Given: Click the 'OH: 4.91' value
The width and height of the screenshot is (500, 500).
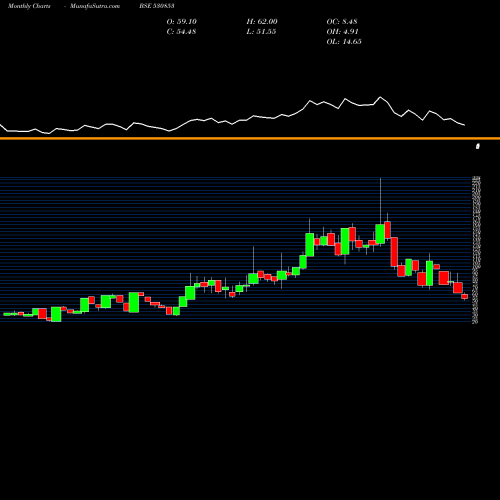Looking at the screenshot, I should point(342,32).
